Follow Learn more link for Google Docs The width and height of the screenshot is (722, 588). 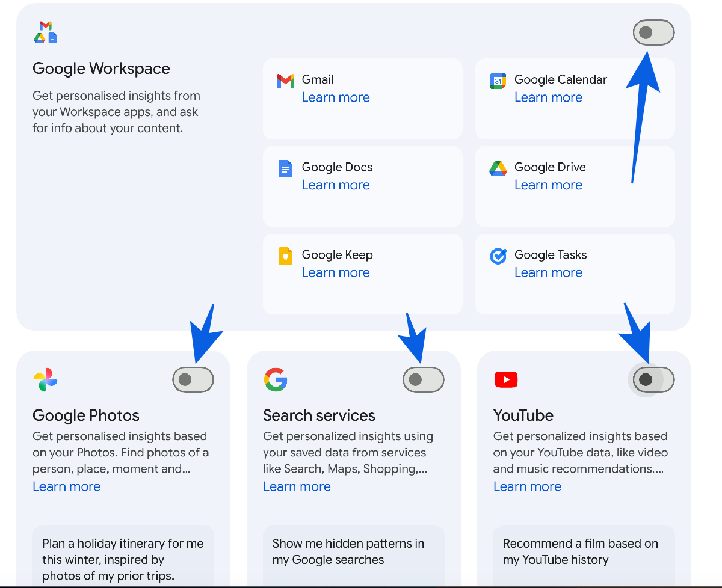coord(336,185)
